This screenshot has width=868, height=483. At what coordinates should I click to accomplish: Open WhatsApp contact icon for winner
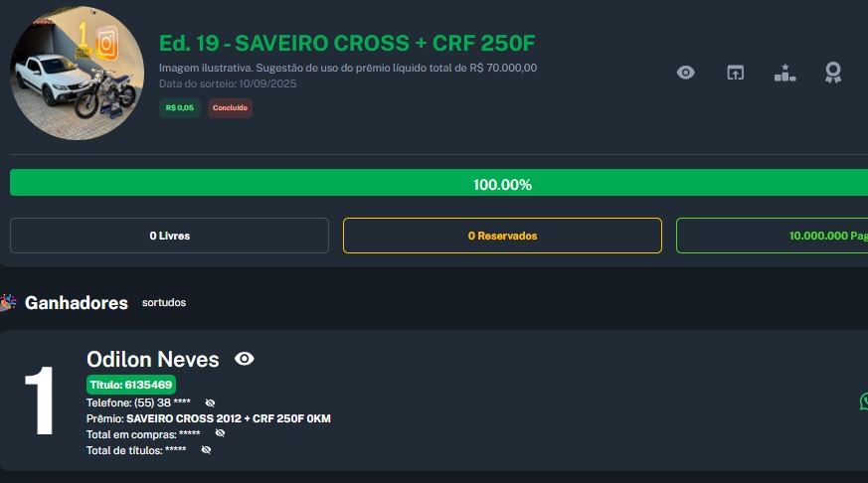point(863,401)
